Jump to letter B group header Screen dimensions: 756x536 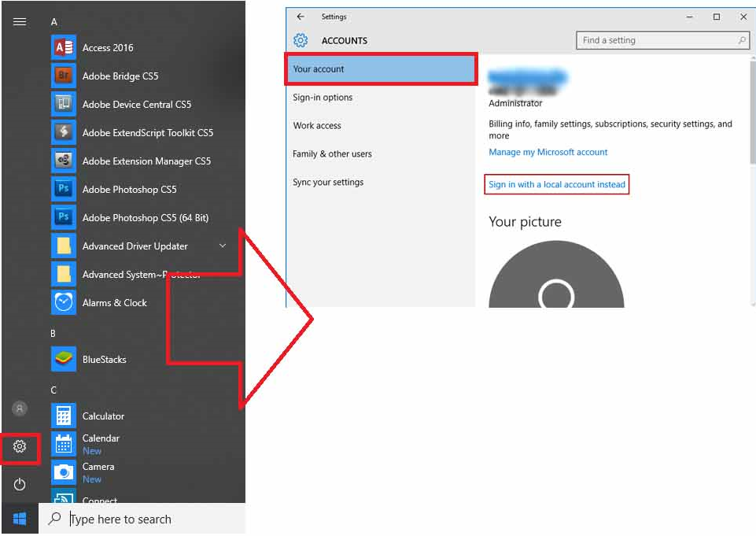tap(53, 334)
